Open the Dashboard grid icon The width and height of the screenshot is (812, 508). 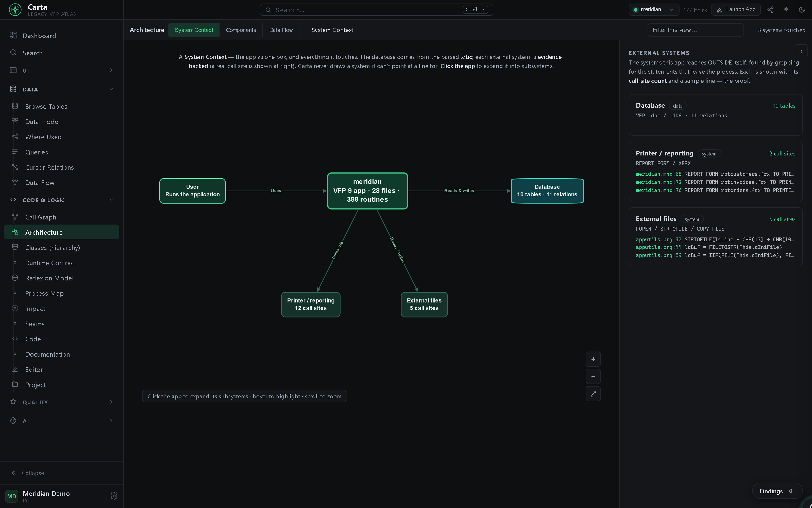(x=13, y=35)
